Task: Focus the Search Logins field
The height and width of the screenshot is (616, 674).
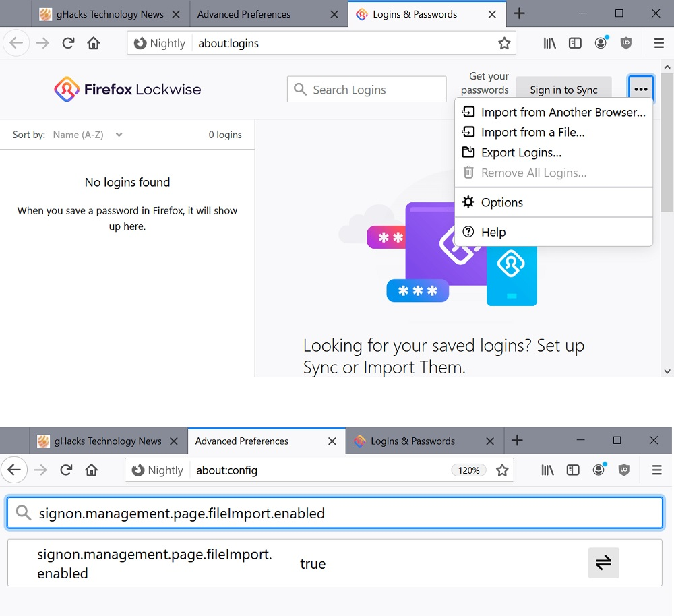Action: (x=367, y=90)
